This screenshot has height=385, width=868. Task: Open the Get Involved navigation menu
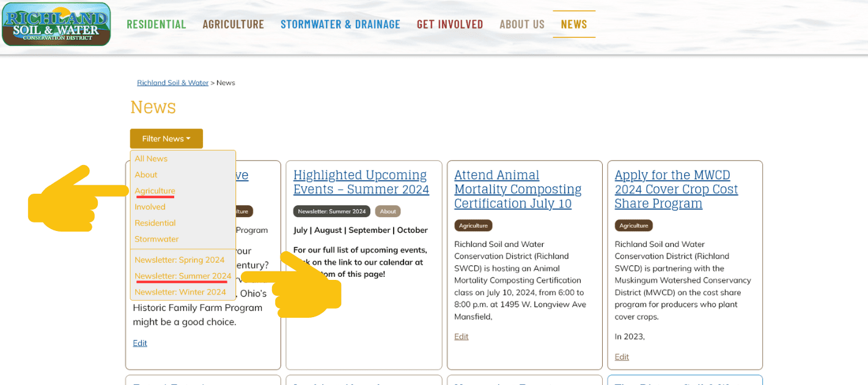click(450, 24)
